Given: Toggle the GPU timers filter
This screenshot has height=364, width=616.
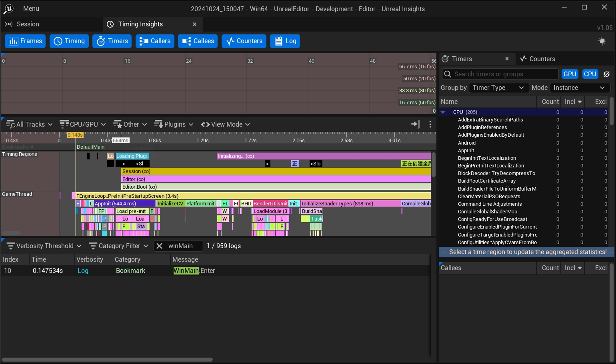Looking at the screenshot, I should click(x=570, y=74).
